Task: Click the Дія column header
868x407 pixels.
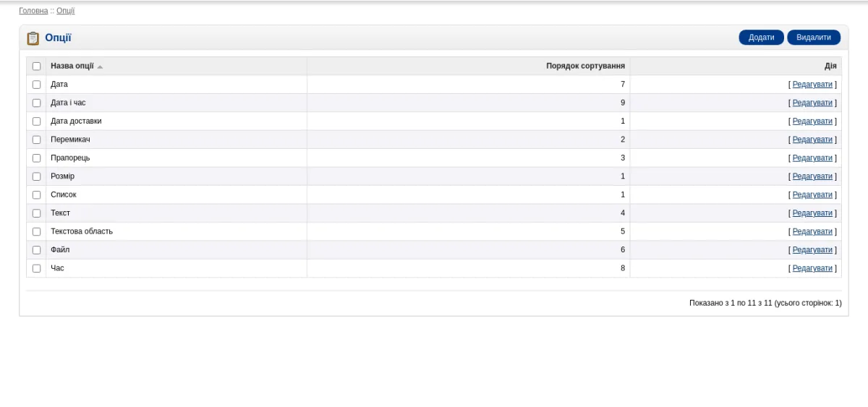Action: [830, 66]
